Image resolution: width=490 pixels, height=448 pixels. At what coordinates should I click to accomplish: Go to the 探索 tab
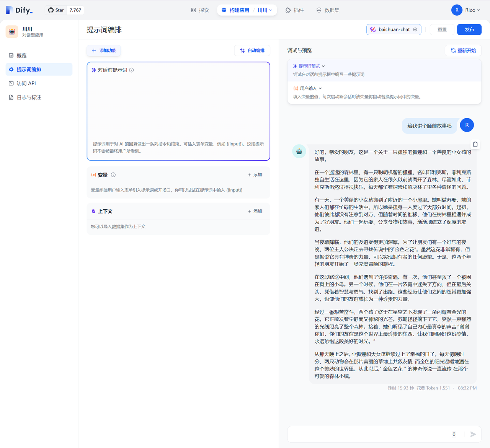200,10
